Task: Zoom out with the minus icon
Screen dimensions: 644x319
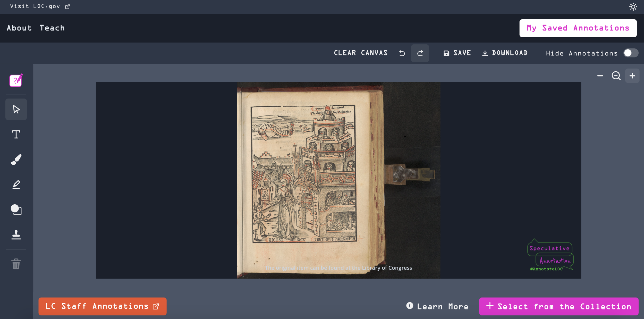Action: tap(600, 76)
